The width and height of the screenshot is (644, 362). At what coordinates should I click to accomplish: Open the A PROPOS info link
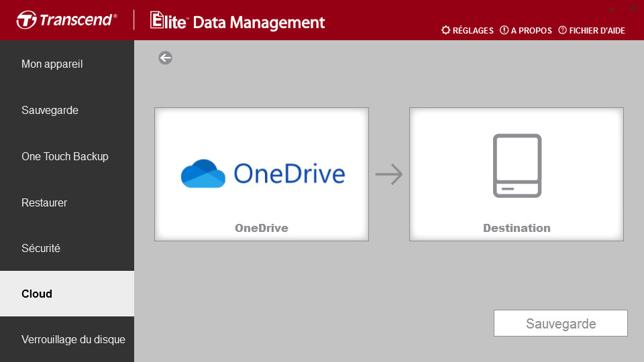(x=526, y=30)
